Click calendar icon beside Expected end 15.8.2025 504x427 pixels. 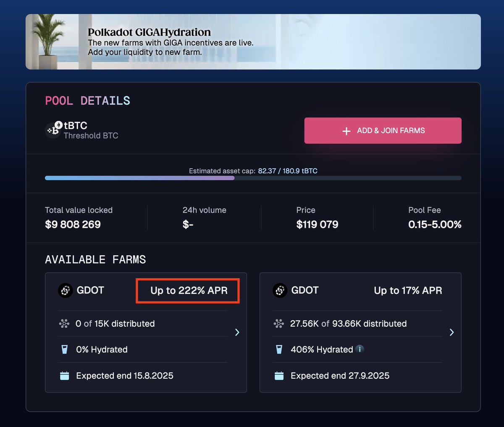(x=65, y=376)
